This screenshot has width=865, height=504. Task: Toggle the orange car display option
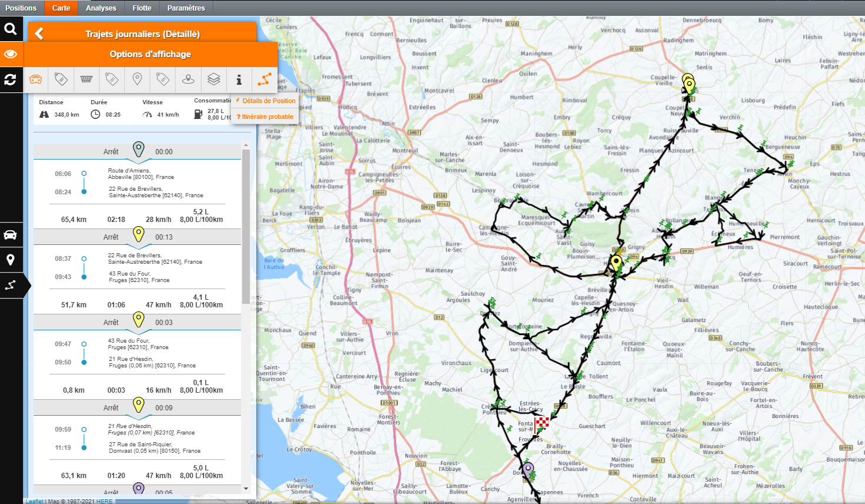(36, 79)
